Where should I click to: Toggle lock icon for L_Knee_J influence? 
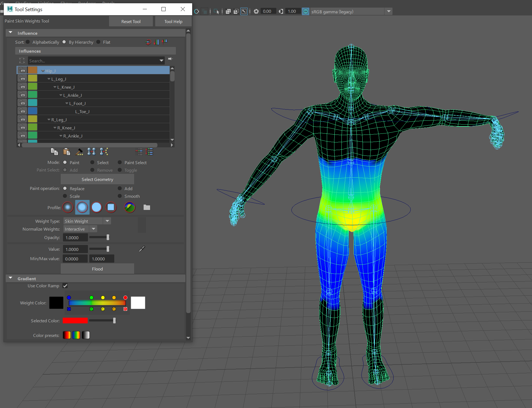pyautogui.click(x=22, y=87)
